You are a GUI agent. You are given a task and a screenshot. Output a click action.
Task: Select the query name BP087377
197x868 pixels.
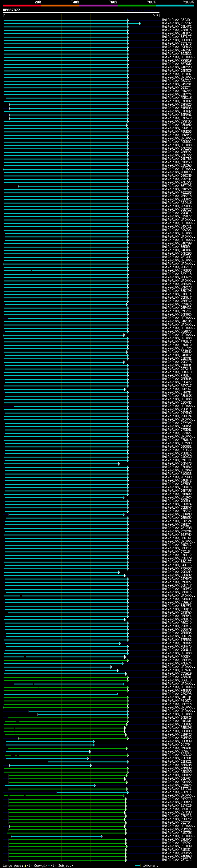[11, 10]
